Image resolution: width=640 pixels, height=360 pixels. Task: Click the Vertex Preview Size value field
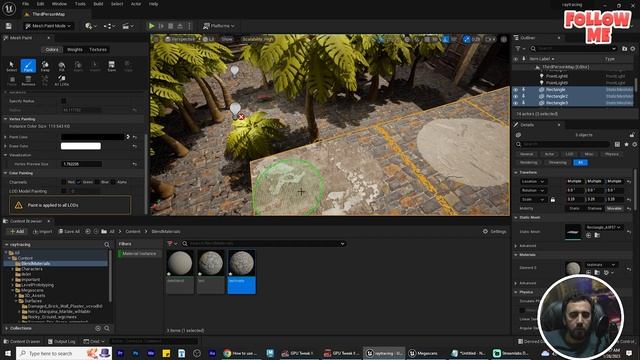point(82,164)
